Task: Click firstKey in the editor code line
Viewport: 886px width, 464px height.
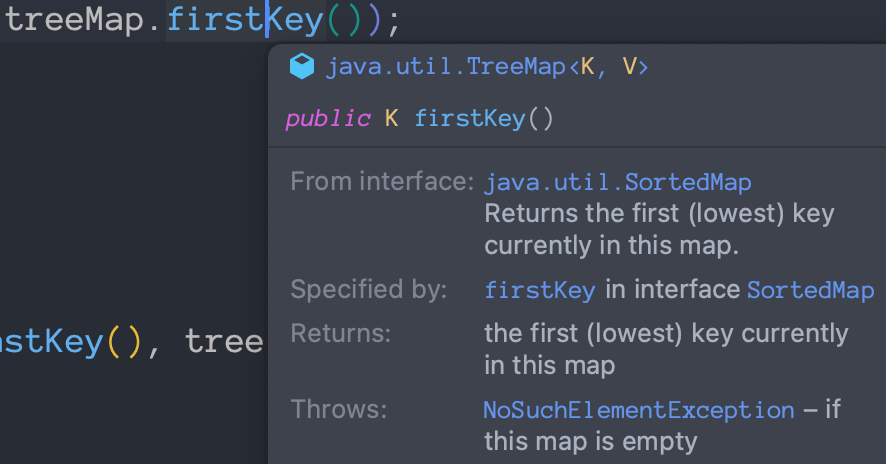Action: point(245,20)
